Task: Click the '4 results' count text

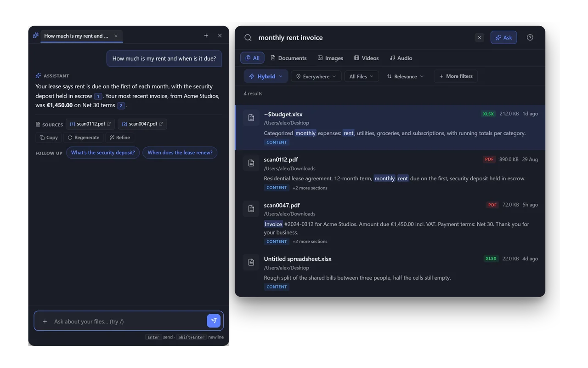Action: click(253, 93)
